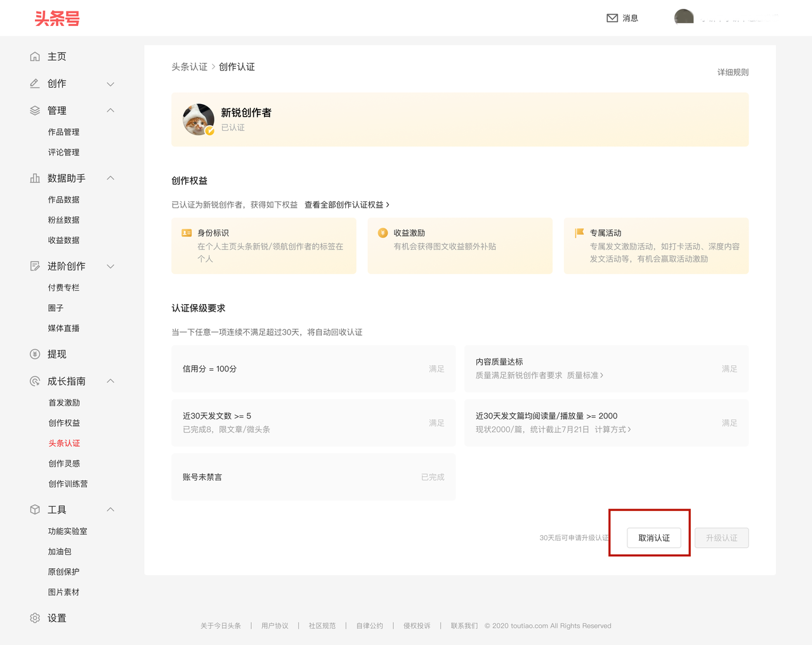Select 粉丝数据 in the sidebar
The image size is (812, 645).
pos(63,220)
